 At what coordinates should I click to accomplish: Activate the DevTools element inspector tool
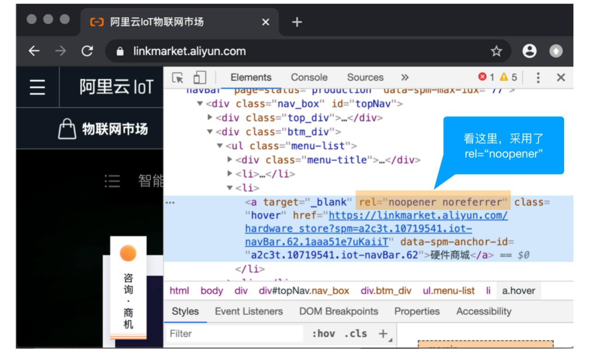point(178,78)
